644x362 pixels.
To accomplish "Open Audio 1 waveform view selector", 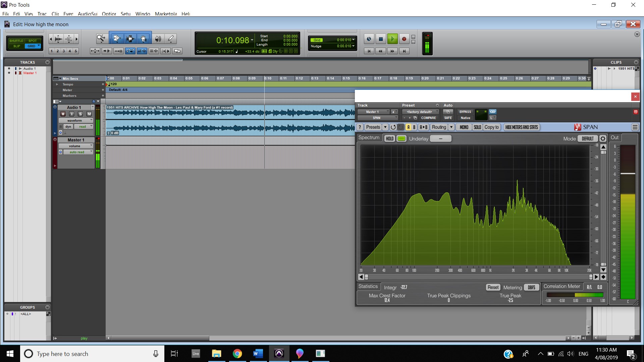I will (x=75, y=120).
